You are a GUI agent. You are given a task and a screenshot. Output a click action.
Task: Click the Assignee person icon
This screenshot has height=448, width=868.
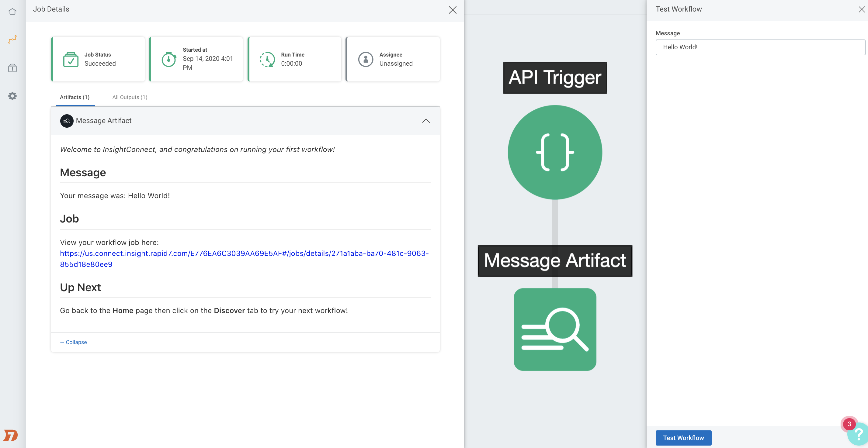point(366,59)
